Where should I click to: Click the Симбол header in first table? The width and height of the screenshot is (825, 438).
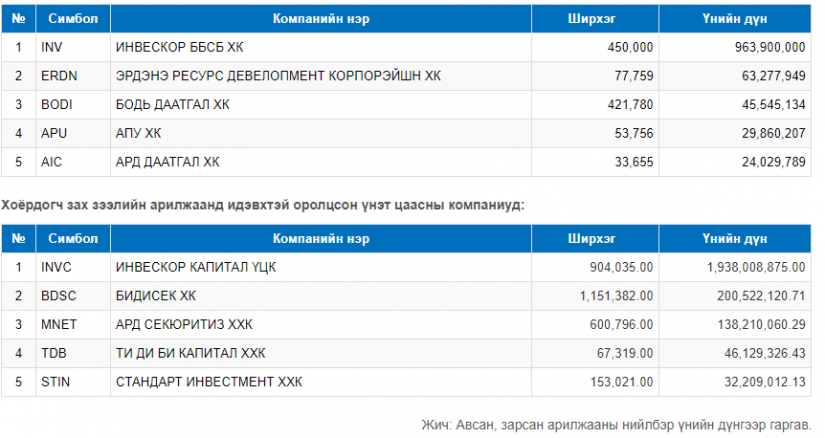73,19
